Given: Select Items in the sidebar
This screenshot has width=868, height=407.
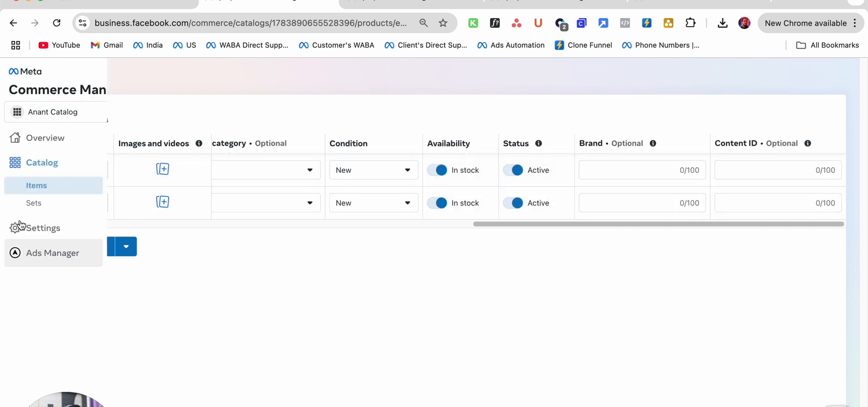Looking at the screenshot, I should [x=53, y=185].
